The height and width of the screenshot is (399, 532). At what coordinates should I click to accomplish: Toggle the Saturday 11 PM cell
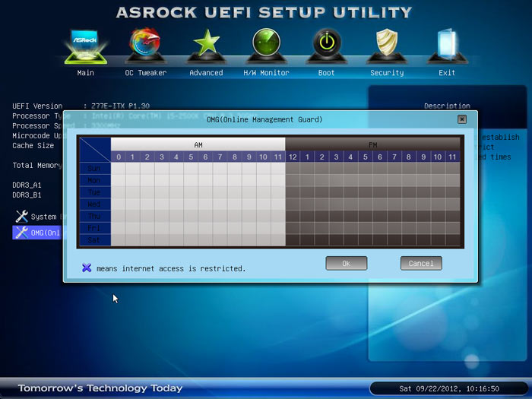pos(452,240)
